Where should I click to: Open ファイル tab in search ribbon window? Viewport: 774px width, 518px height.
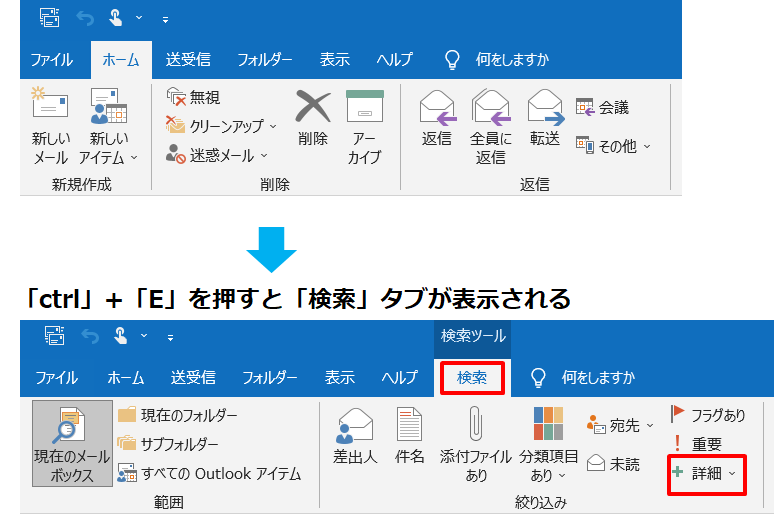coord(57,378)
